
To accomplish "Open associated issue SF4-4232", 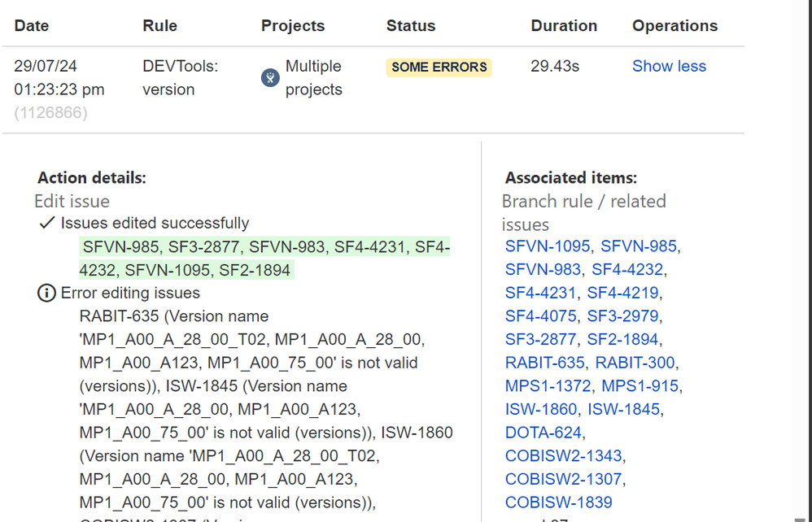I will 627,269.
